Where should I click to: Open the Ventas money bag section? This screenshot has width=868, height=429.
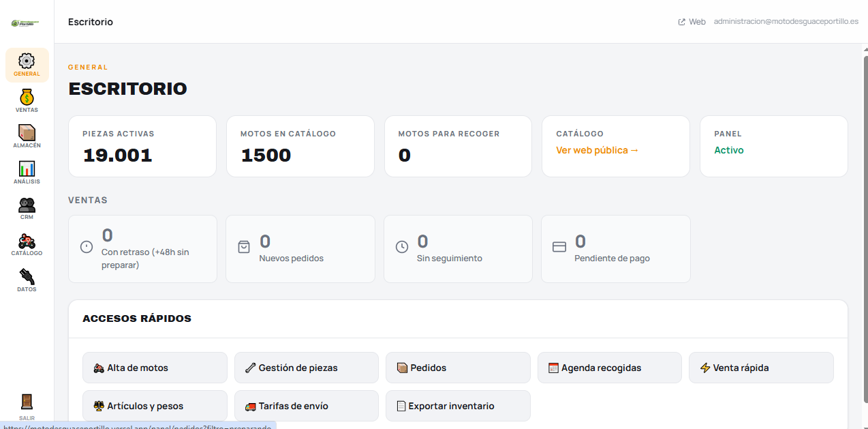tap(27, 101)
